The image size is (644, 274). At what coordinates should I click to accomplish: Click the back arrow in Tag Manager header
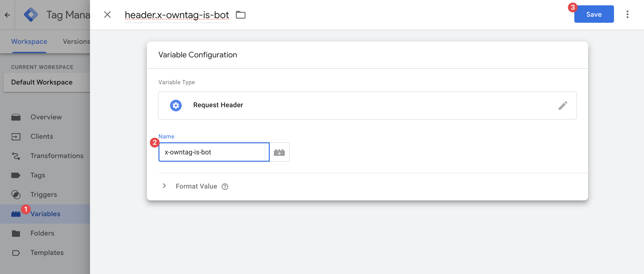pos(7,15)
